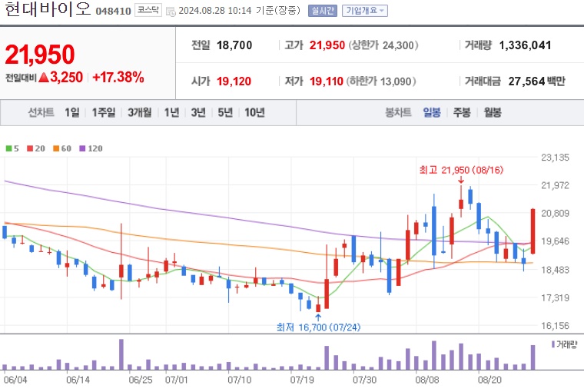The height and width of the screenshot is (392, 584).
Task: Click the 최고 21,950 (08/16) annotation
Action: point(461,171)
